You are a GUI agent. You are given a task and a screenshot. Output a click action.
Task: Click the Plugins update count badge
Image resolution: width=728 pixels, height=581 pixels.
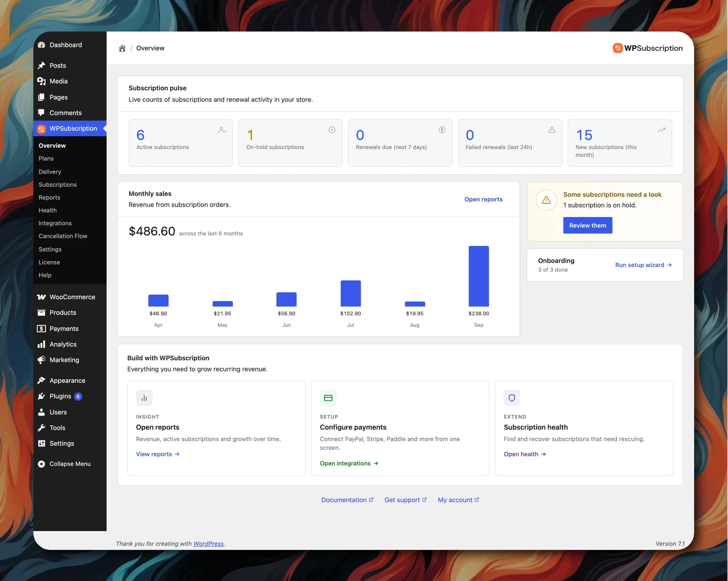[x=78, y=396]
